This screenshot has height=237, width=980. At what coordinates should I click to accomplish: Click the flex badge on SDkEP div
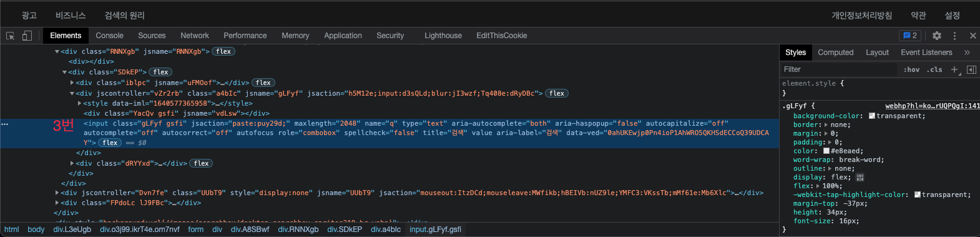click(160, 72)
